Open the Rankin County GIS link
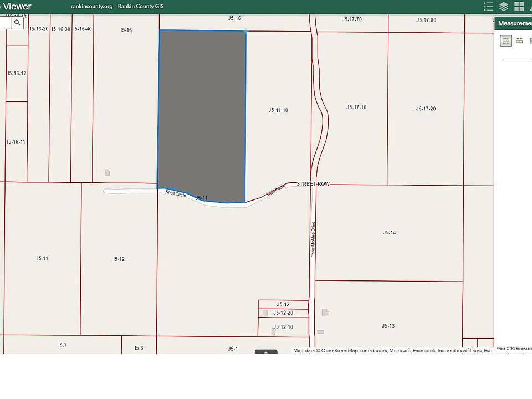Viewport: 532px width, 399px height. [141, 7]
